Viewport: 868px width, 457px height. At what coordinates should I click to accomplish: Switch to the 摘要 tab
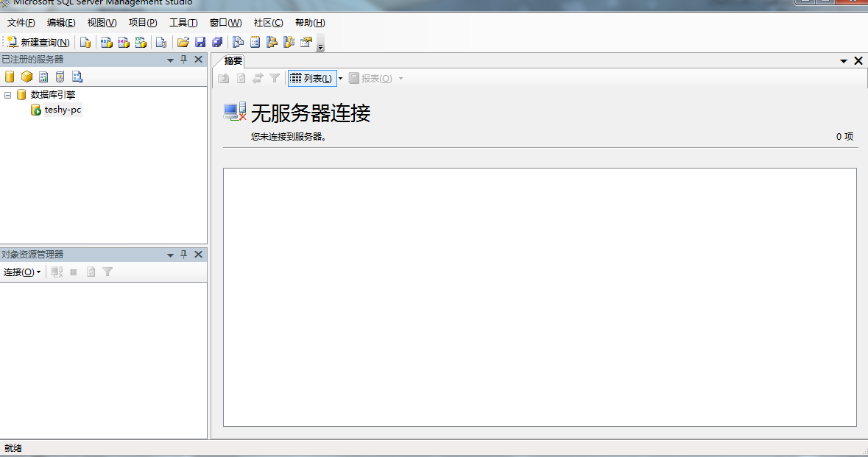click(233, 61)
